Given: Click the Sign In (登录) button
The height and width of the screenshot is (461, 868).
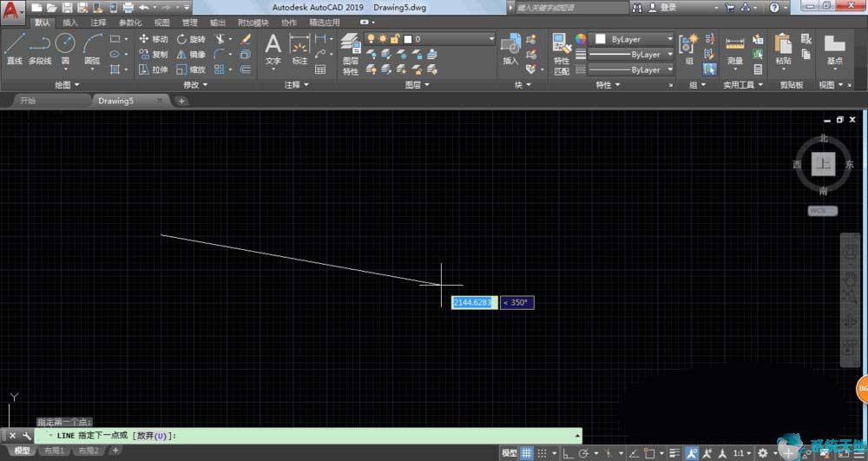Looking at the screenshot, I should (663, 8).
